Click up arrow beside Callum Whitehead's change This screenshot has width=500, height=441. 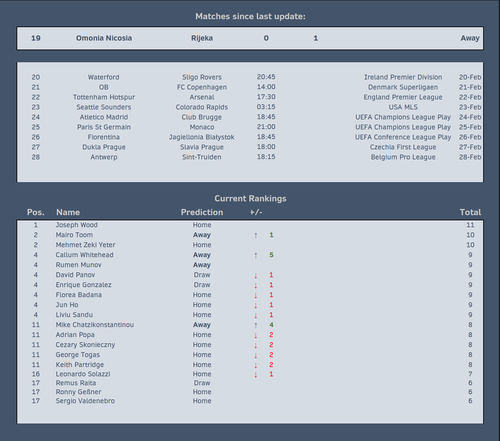256,255
